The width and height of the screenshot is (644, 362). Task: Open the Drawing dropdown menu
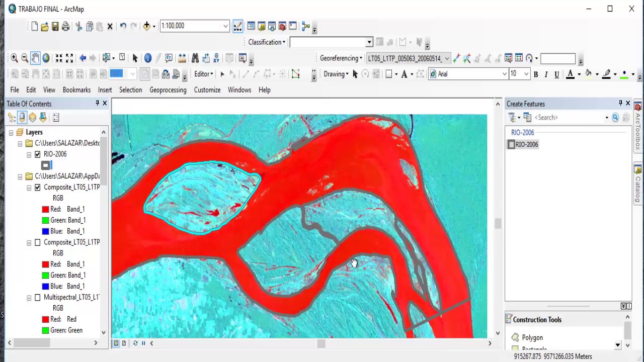tap(336, 74)
